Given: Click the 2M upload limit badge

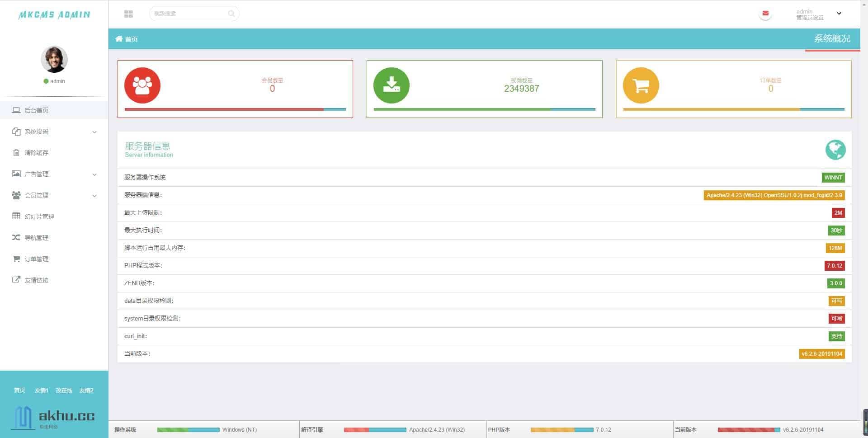Looking at the screenshot, I should coord(838,213).
